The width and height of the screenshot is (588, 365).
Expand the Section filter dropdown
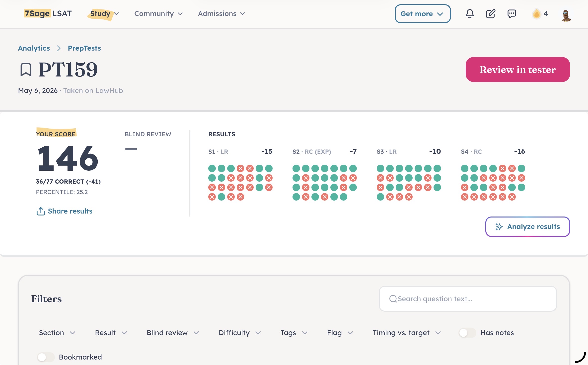tap(57, 333)
